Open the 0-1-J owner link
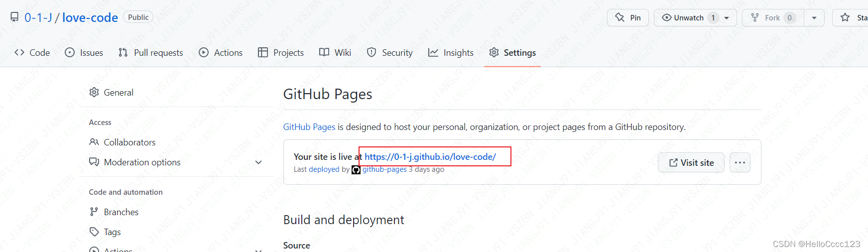 tap(38, 17)
